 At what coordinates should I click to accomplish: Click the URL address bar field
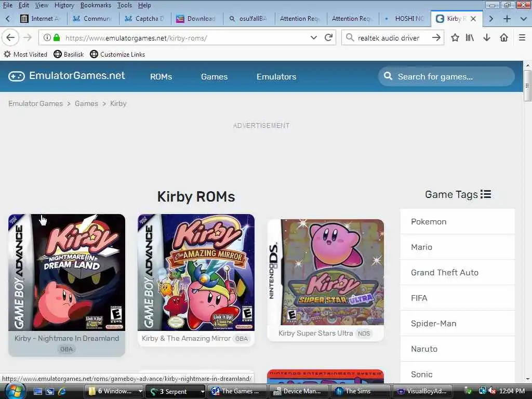point(187,37)
